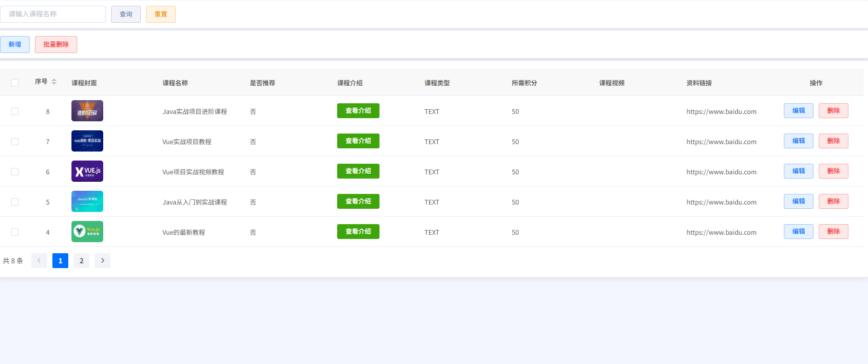Open cover thumbnail of Java从入门到实战课程
The image size is (868, 364).
(87, 201)
